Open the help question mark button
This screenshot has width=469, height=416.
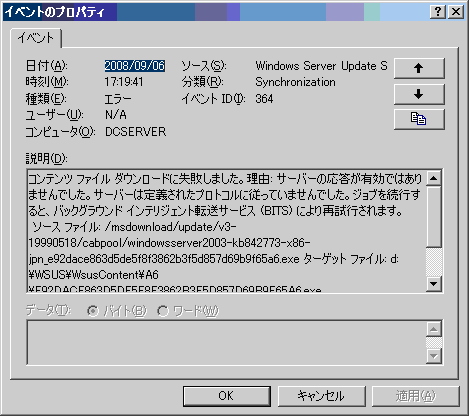438,12
